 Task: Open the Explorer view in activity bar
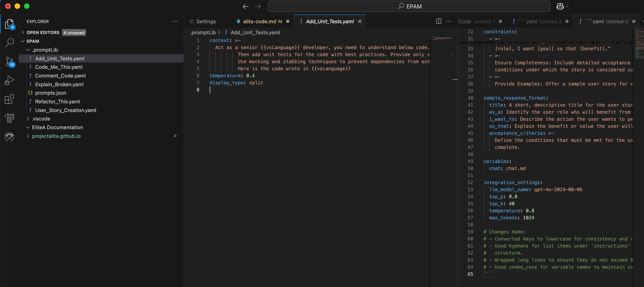(9, 24)
